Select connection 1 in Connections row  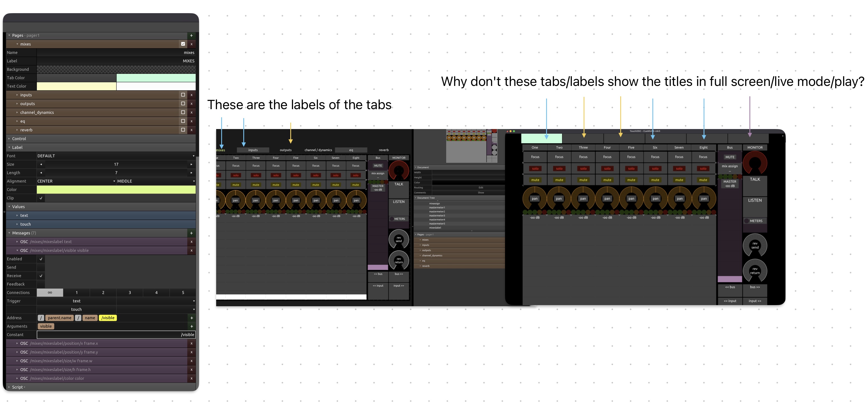[x=77, y=293]
